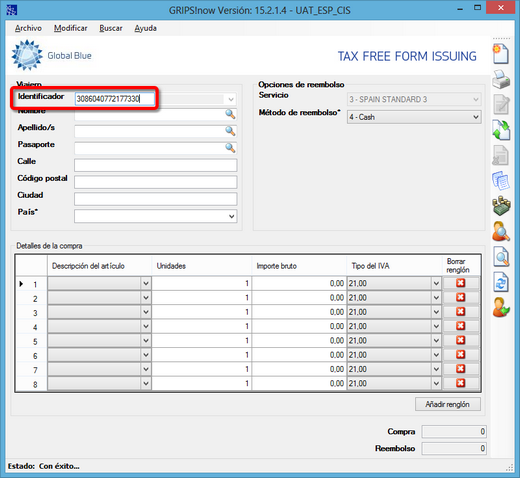Click the Código postal input field
Image resolution: width=520 pixels, height=478 pixels.
(156, 182)
